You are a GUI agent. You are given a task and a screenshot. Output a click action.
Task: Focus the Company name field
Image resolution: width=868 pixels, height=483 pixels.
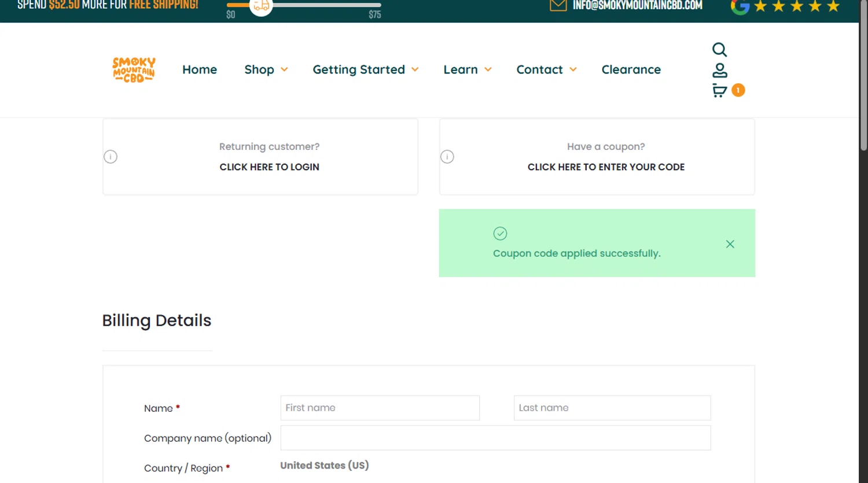click(496, 438)
